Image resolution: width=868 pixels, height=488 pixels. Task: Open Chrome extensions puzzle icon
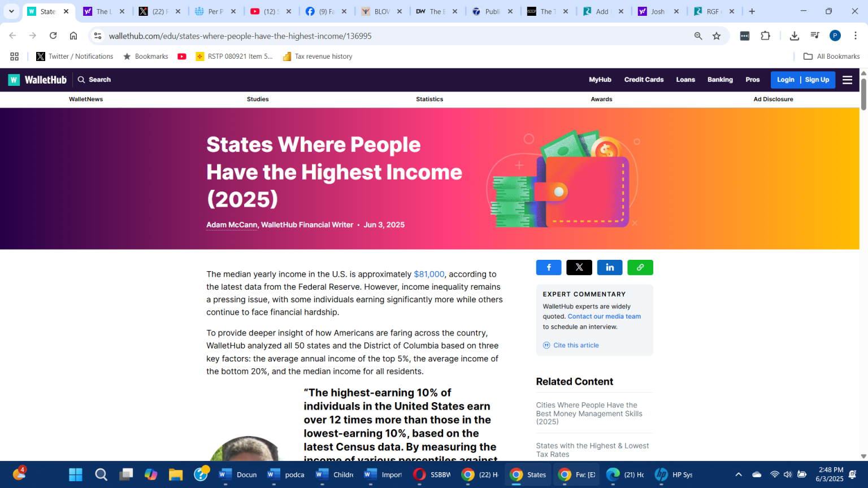(x=765, y=36)
